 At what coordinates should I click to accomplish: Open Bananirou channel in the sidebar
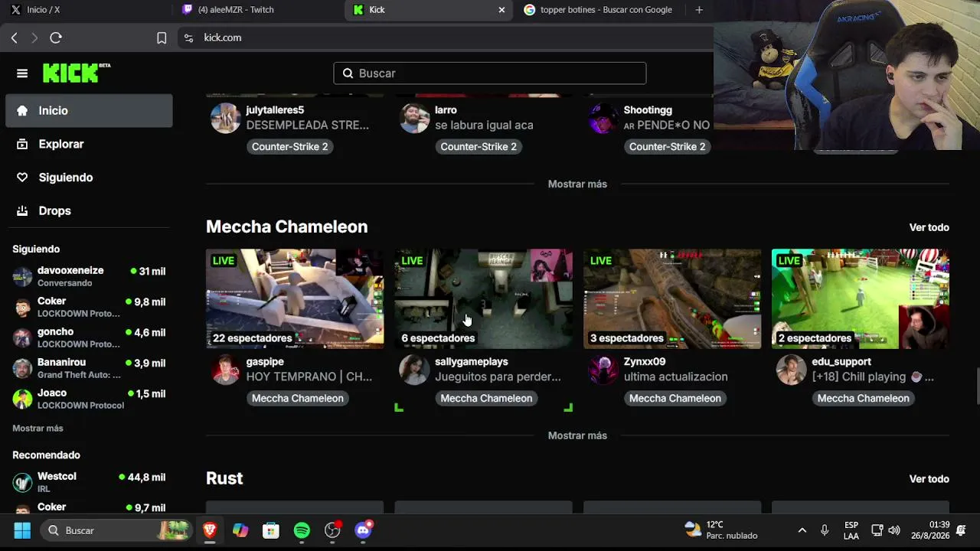[89, 368]
